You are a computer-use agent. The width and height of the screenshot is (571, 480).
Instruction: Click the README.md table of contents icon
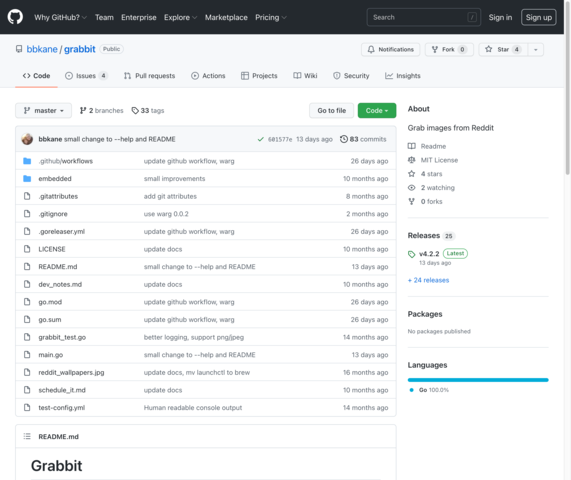click(27, 436)
